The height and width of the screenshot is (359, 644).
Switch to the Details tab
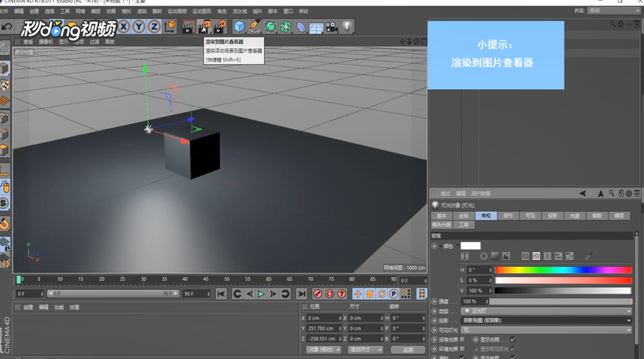tap(508, 215)
